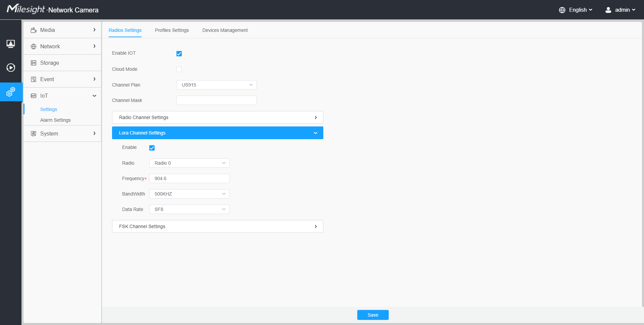Enable Cloud Mode
644x325 pixels.
tap(179, 69)
